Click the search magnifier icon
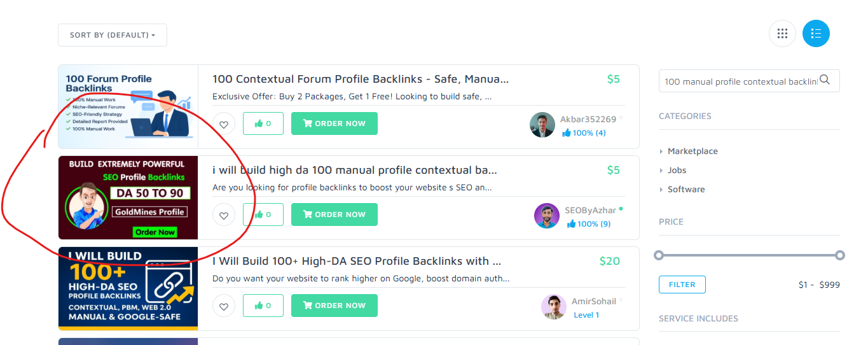Viewport: 868px width, 345px height. (x=825, y=80)
